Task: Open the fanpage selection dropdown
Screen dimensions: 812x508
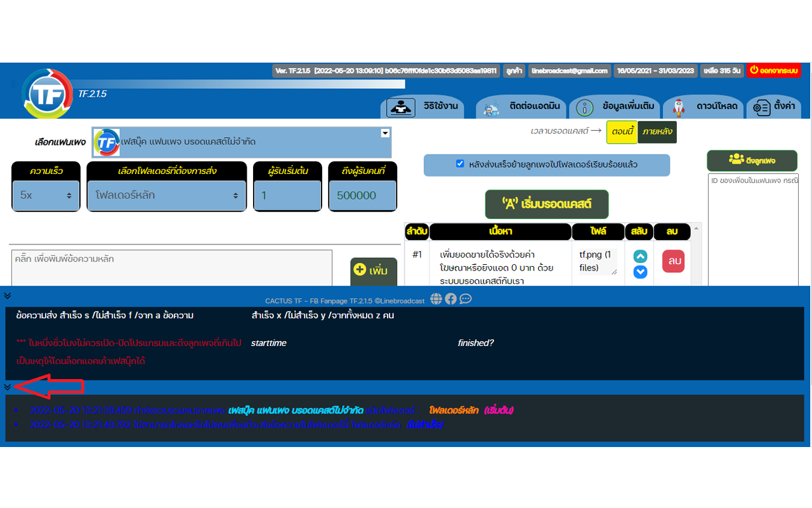Action: pos(242,142)
